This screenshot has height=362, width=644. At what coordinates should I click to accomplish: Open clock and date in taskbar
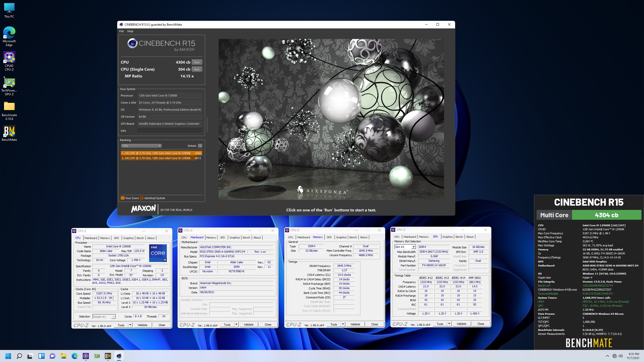click(x=633, y=356)
